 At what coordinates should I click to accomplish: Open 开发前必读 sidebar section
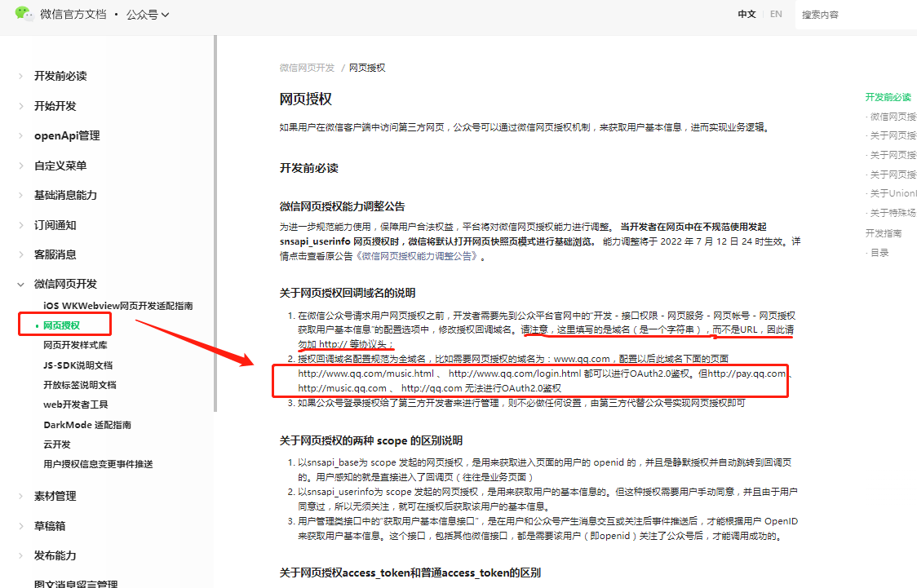60,76
